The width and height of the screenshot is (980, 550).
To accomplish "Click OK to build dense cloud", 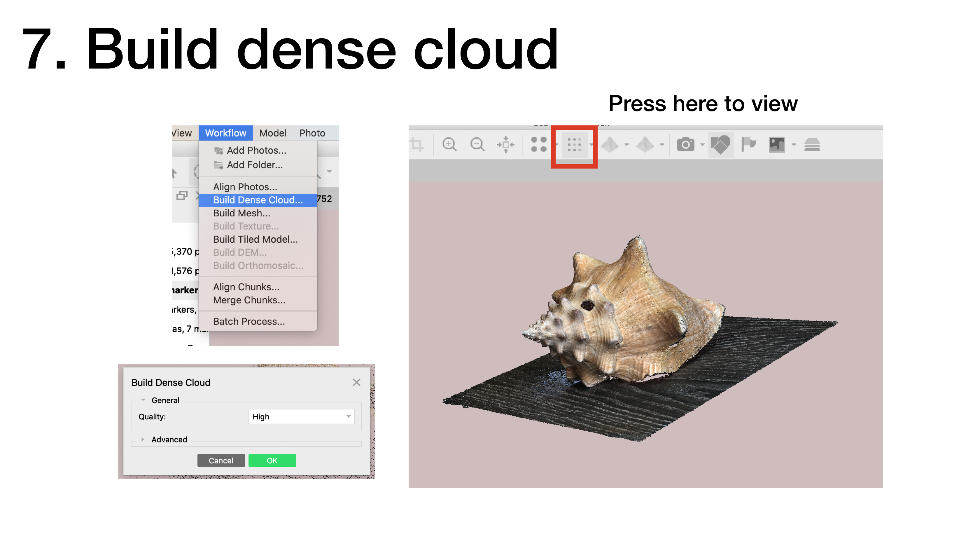I will pyautogui.click(x=272, y=460).
